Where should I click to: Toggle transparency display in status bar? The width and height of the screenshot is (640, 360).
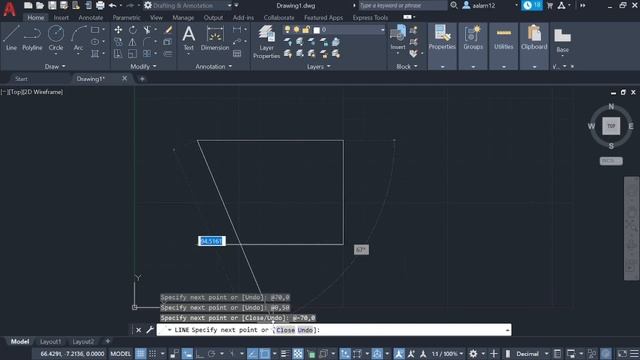298,353
